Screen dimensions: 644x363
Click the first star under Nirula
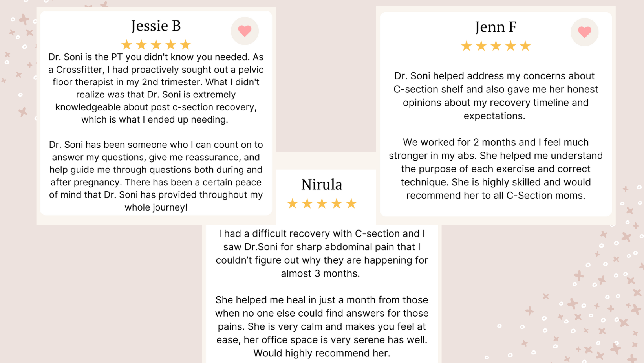[x=292, y=203]
